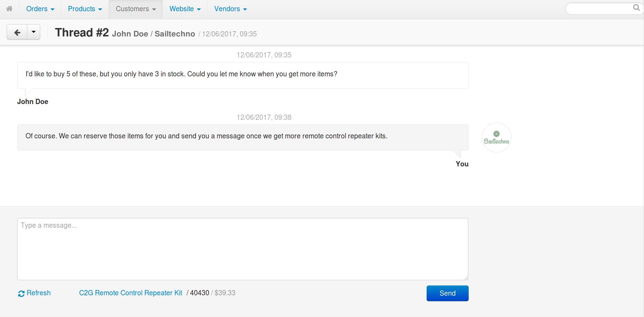This screenshot has height=317, width=644.
Task: Click the sender name John Doe below message
Action: click(x=33, y=102)
